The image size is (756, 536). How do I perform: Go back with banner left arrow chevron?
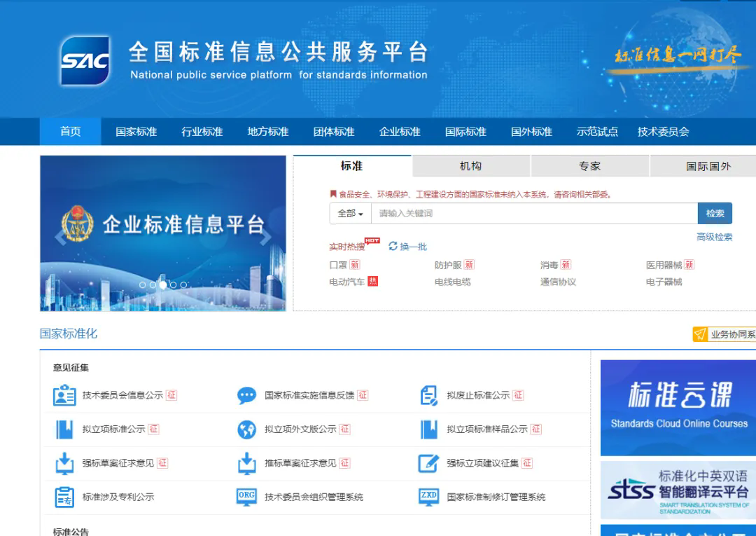60,237
